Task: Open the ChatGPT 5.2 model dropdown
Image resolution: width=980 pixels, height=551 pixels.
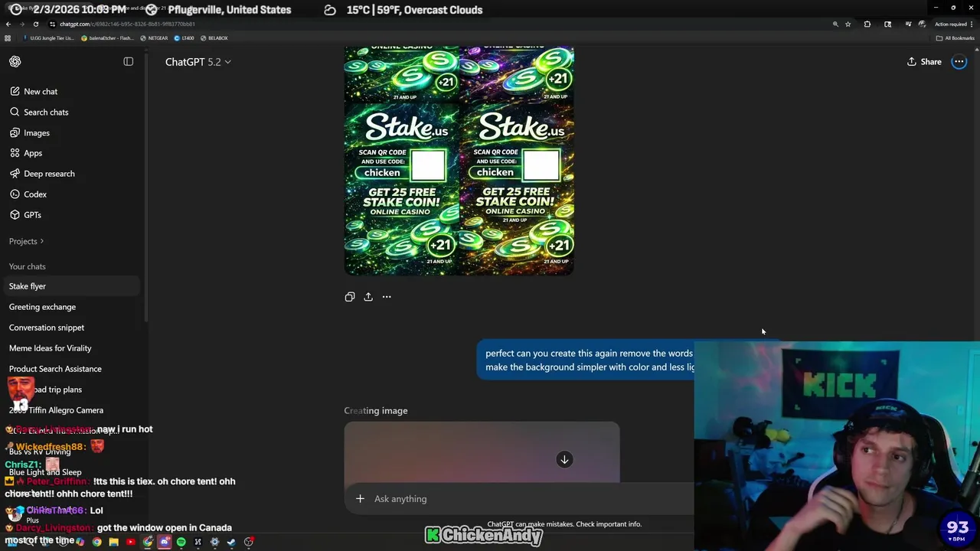Action: tap(198, 62)
